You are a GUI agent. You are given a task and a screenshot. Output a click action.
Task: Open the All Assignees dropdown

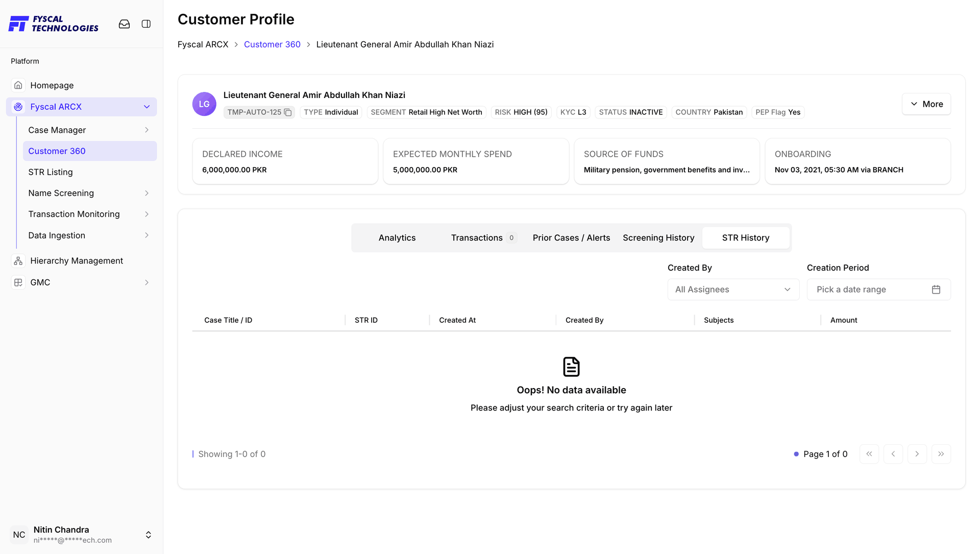733,290
